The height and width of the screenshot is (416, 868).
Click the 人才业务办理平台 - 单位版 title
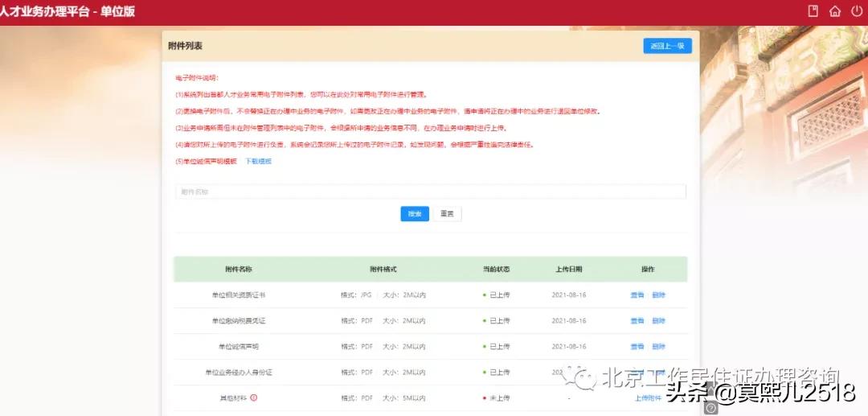pos(67,11)
